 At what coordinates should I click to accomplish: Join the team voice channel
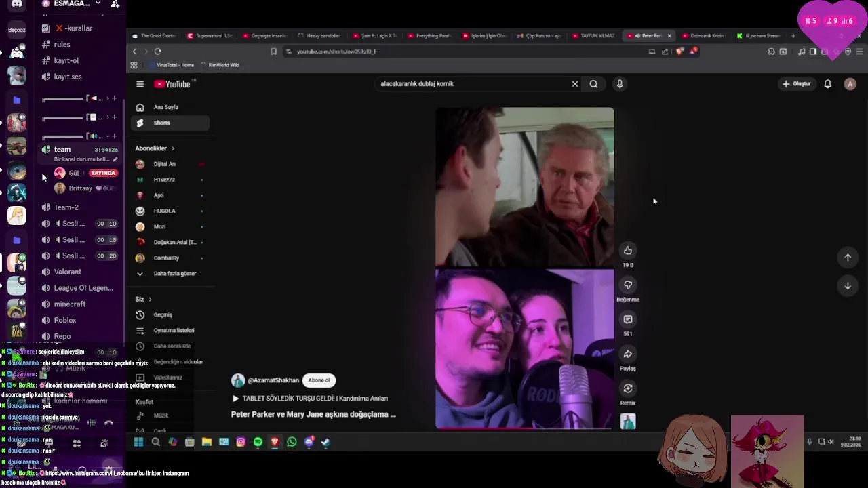[79, 150]
